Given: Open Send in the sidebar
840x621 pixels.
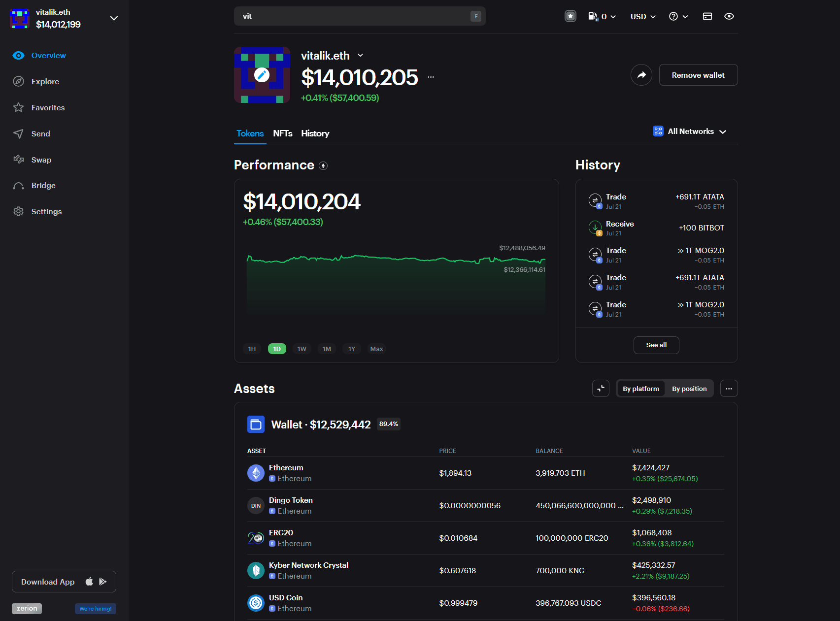Looking at the screenshot, I should (x=32, y=134).
